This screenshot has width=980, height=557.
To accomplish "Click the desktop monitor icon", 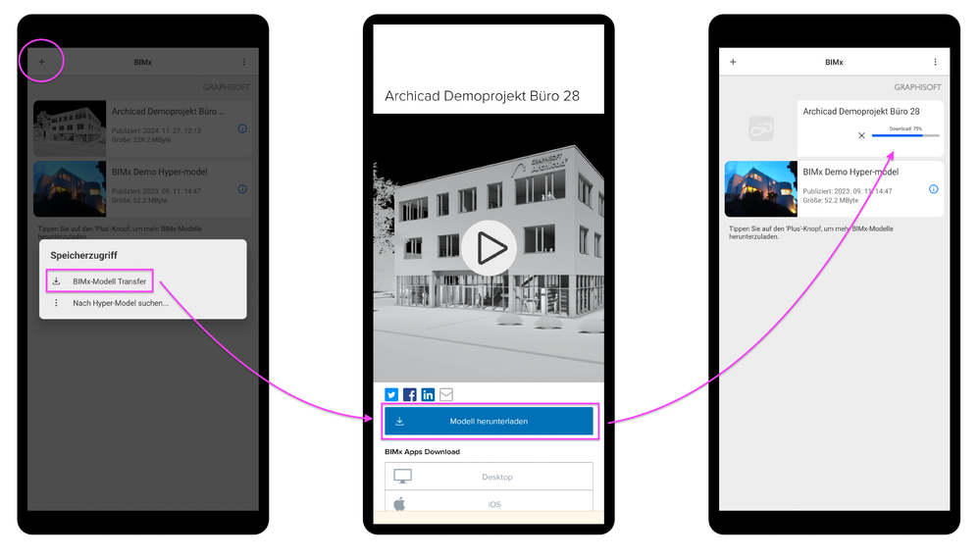I will [402, 477].
